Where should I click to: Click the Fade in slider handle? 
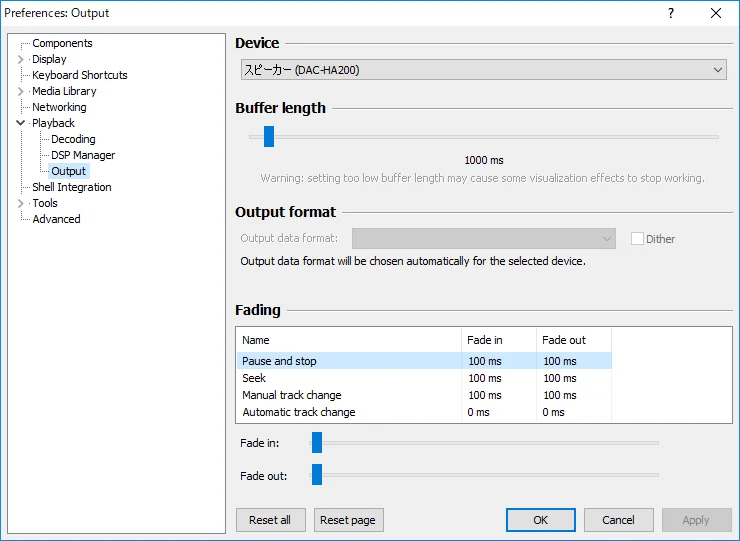click(317, 442)
